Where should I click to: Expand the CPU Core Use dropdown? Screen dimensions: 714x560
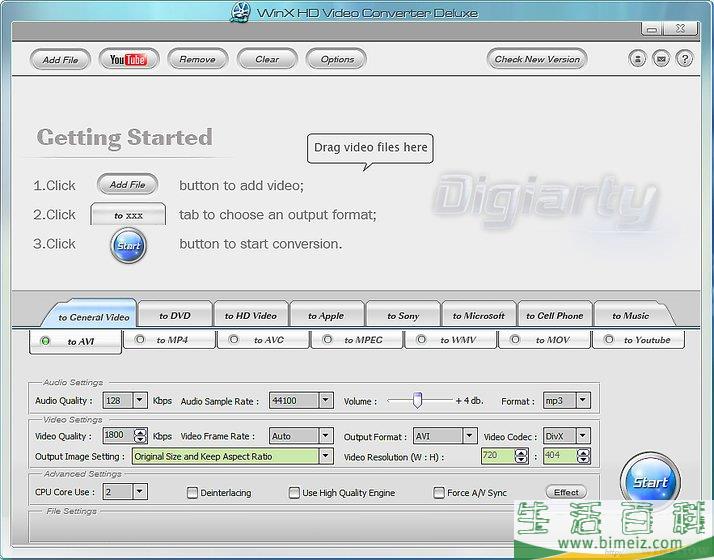140,492
